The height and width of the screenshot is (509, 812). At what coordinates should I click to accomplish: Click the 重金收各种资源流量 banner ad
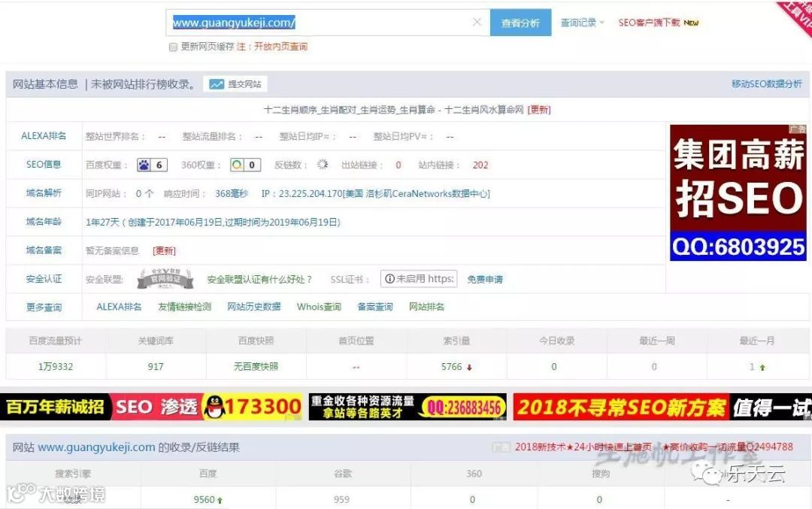point(408,407)
